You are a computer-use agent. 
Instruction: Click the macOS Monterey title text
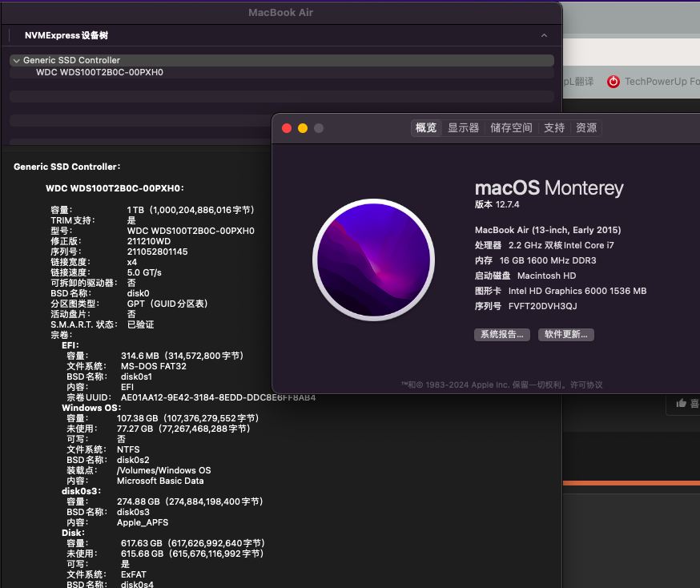[549, 188]
